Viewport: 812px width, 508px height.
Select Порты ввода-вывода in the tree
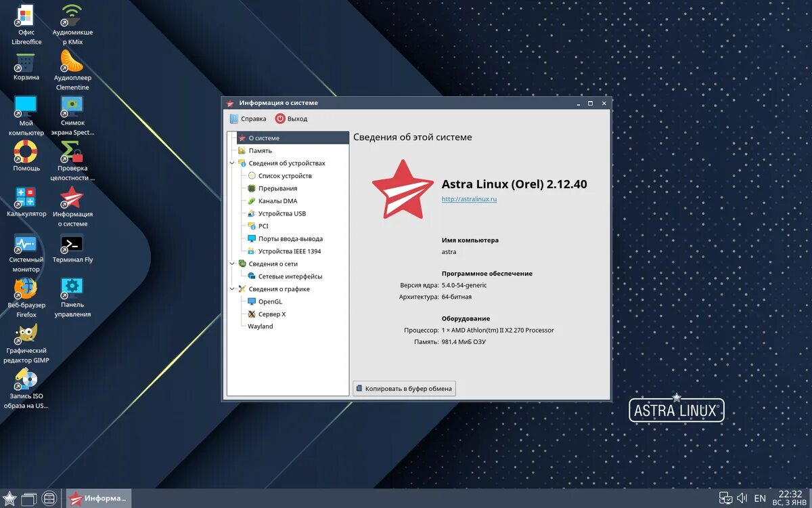[x=290, y=238]
